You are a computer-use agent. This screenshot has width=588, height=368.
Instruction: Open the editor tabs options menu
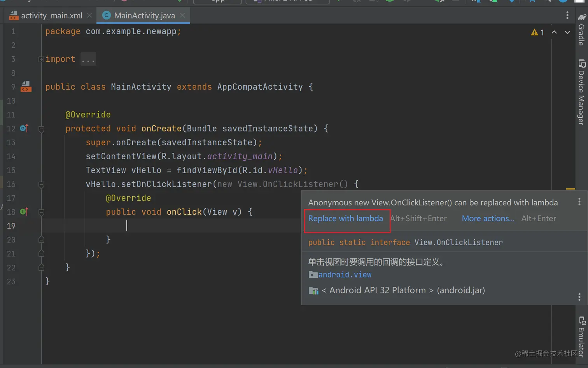pyautogui.click(x=567, y=15)
